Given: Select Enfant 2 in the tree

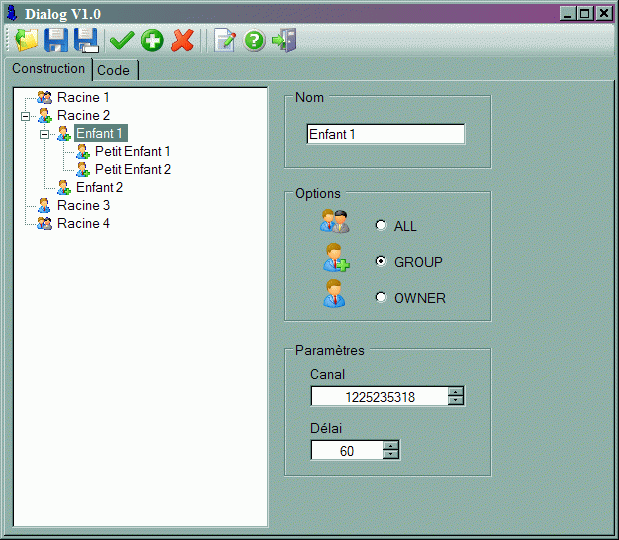Looking at the screenshot, I should (x=99, y=188).
